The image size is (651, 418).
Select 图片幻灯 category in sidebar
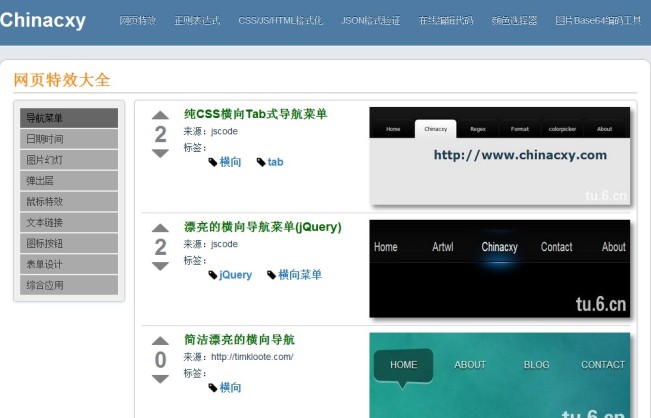[x=69, y=160]
